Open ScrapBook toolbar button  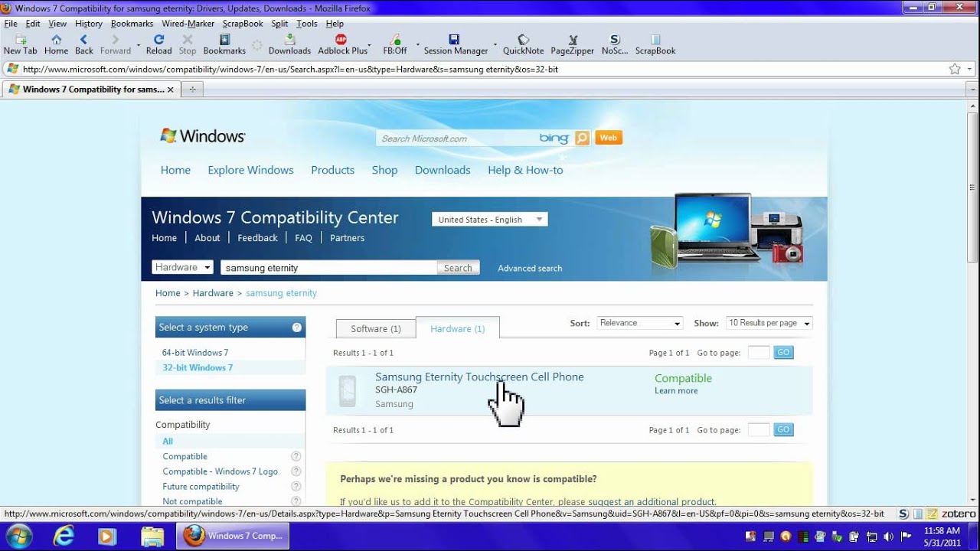[655, 44]
